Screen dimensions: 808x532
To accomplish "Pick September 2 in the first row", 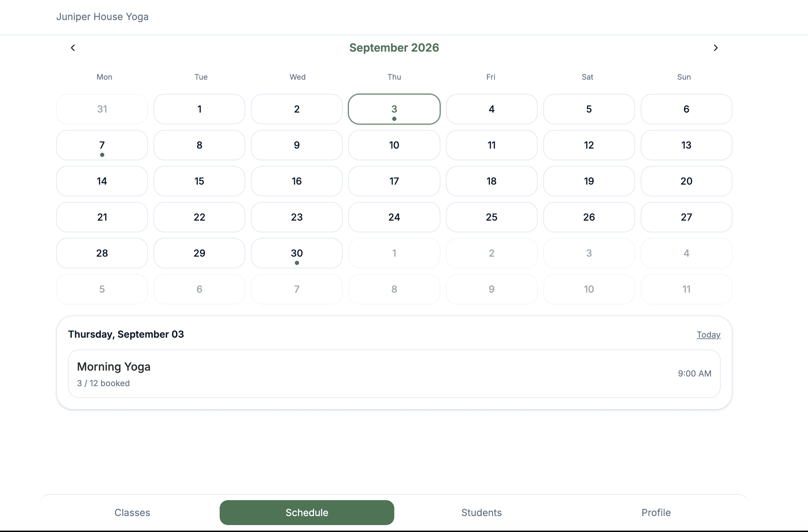I will 297,109.
